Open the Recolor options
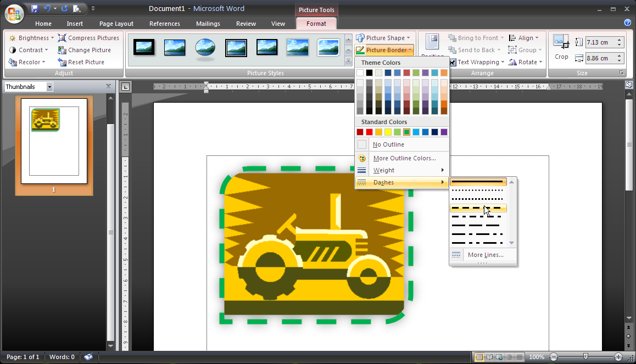 coord(28,61)
